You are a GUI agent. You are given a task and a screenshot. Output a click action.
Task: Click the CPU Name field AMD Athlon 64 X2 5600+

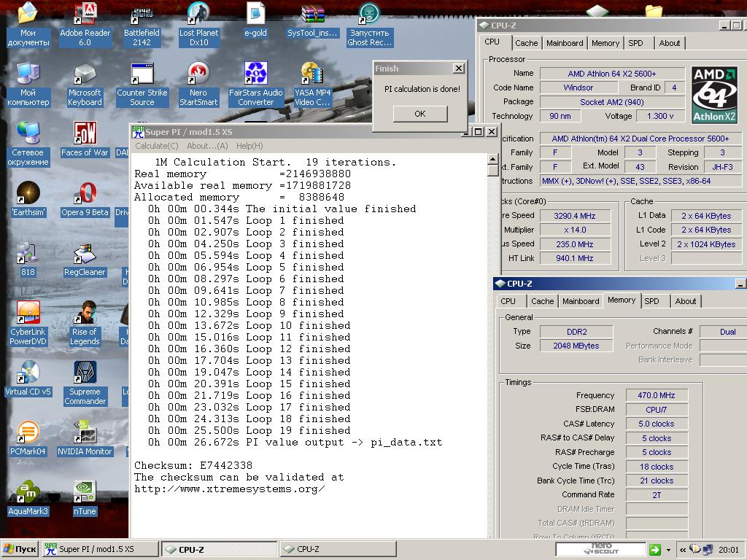click(x=612, y=74)
